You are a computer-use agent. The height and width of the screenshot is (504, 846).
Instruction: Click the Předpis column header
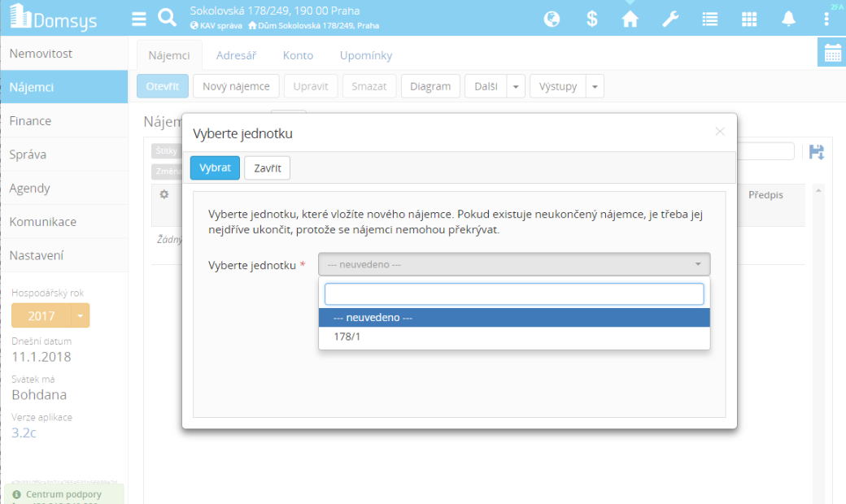pos(765,194)
